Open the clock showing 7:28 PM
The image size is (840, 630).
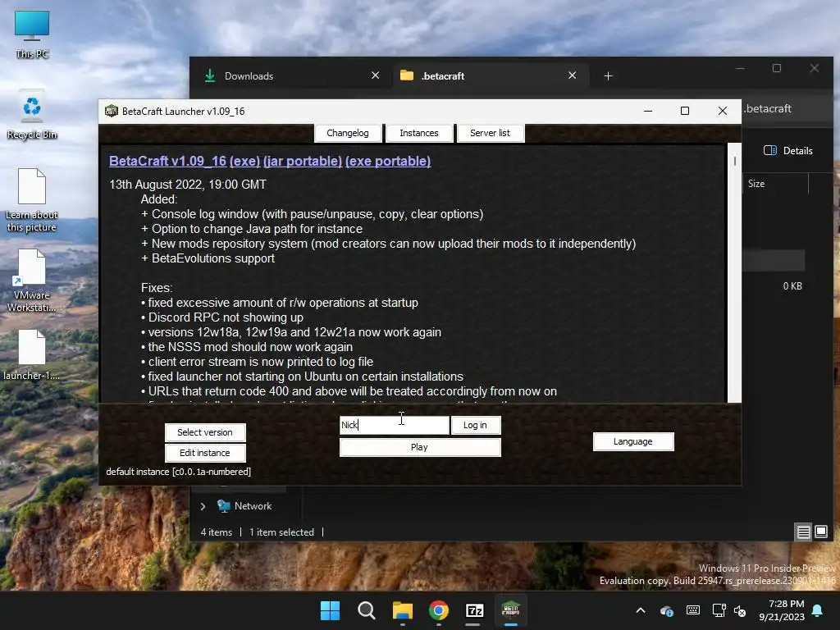[x=782, y=610]
